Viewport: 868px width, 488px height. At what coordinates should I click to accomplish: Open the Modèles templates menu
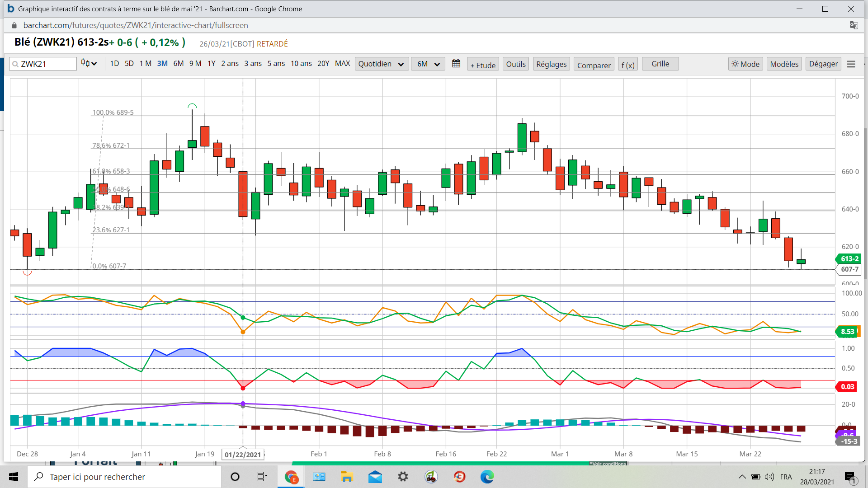pos(784,64)
